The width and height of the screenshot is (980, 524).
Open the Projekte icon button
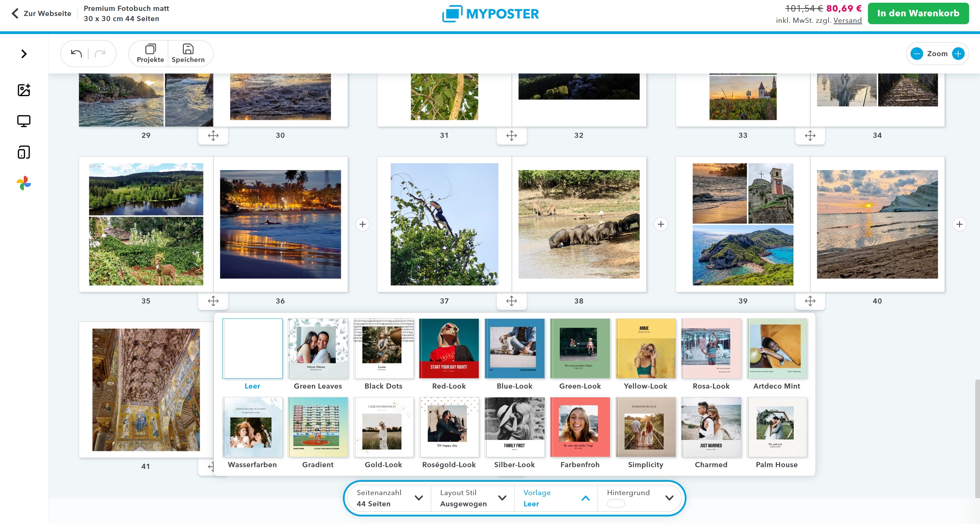[x=150, y=54]
